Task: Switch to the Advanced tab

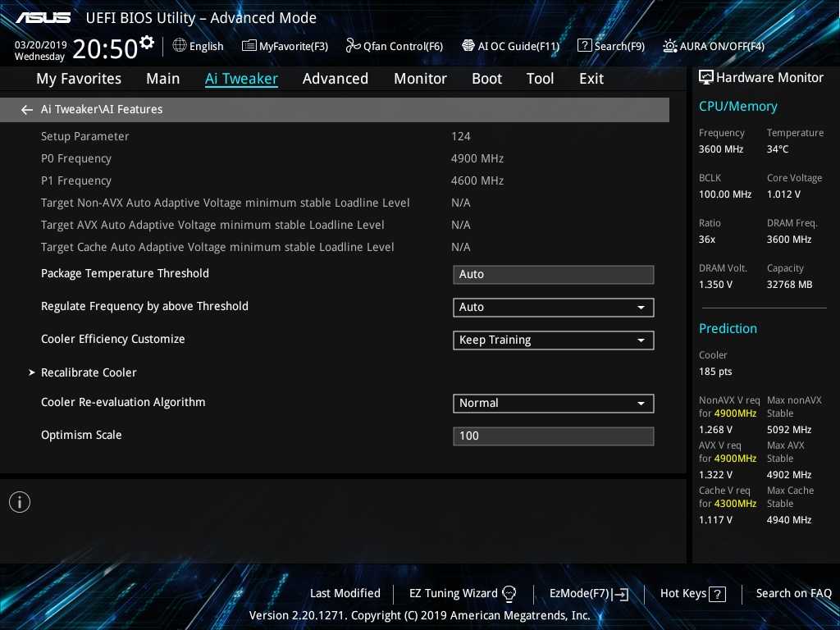Action: (x=335, y=79)
